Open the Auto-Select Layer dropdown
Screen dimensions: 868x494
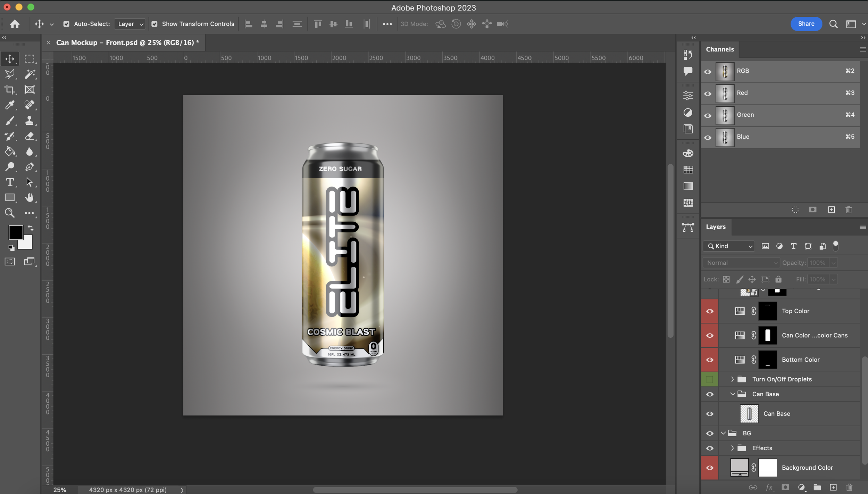(130, 24)
